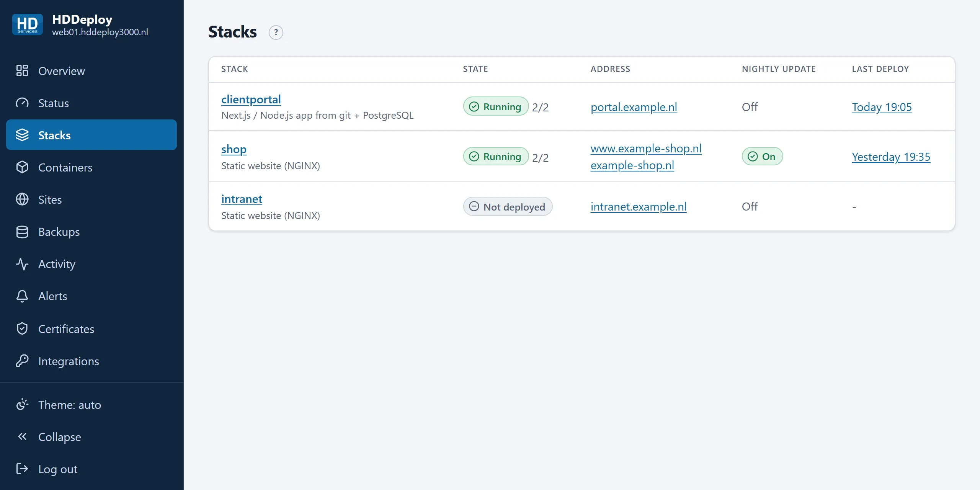Click the web01.hddeploy3000.nl server name

click(100, 32)
